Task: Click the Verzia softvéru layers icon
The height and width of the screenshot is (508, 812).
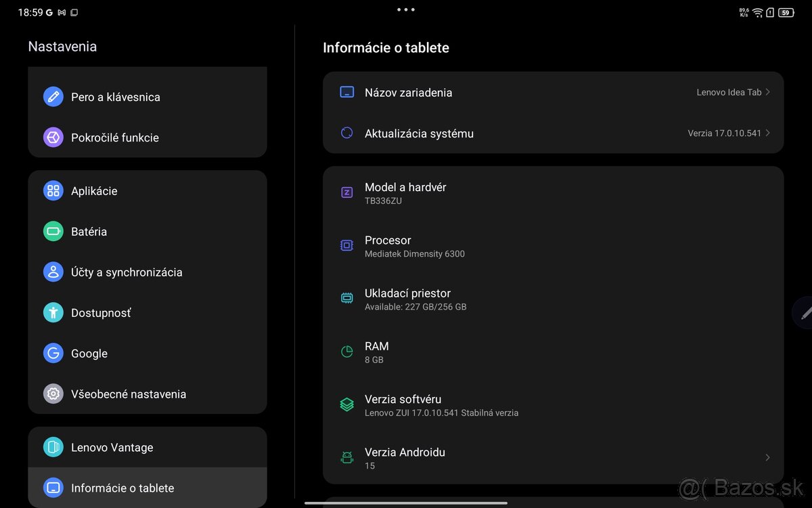Action: click(x=347, y=404)
